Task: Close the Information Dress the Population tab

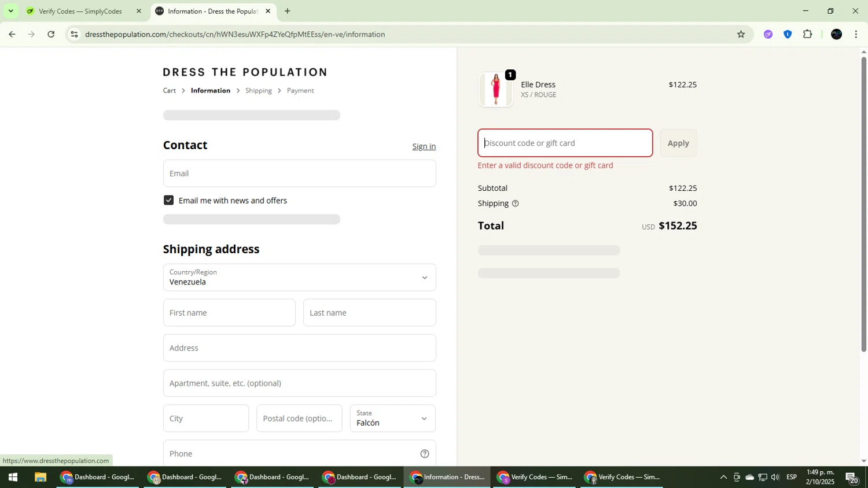Action: 268,11
